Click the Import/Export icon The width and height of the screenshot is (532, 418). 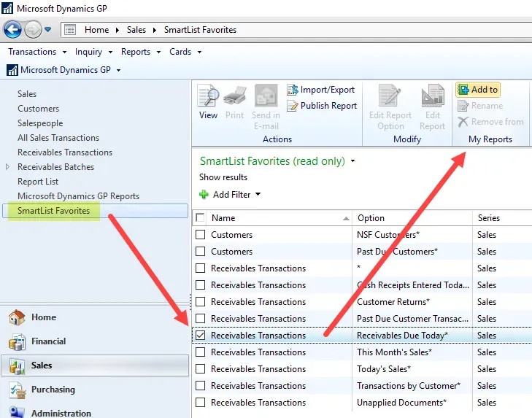click(293, 90)
